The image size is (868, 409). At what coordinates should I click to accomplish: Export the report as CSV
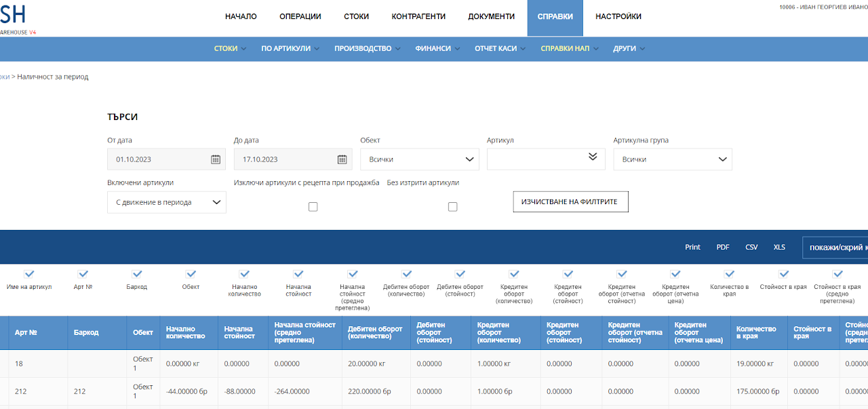pos(751,247)
